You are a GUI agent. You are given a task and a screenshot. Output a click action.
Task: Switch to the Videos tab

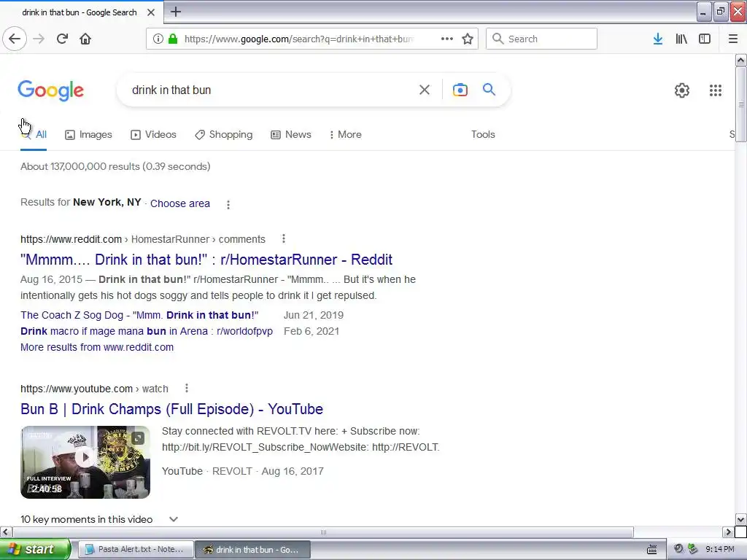pyautogui.click(x=153, y=135)
